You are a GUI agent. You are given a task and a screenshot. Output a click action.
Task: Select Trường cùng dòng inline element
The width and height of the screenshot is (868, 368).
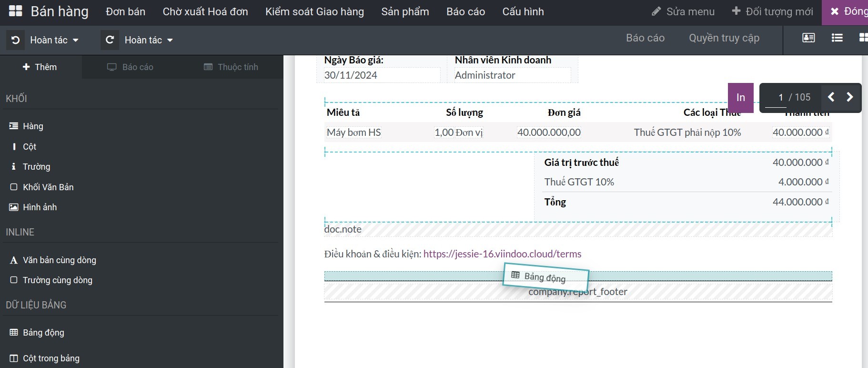click(x=51, y=280)
